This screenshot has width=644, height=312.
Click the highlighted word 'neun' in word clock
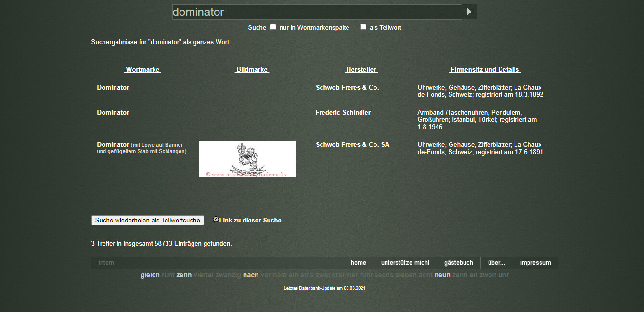tap(442, 275)
